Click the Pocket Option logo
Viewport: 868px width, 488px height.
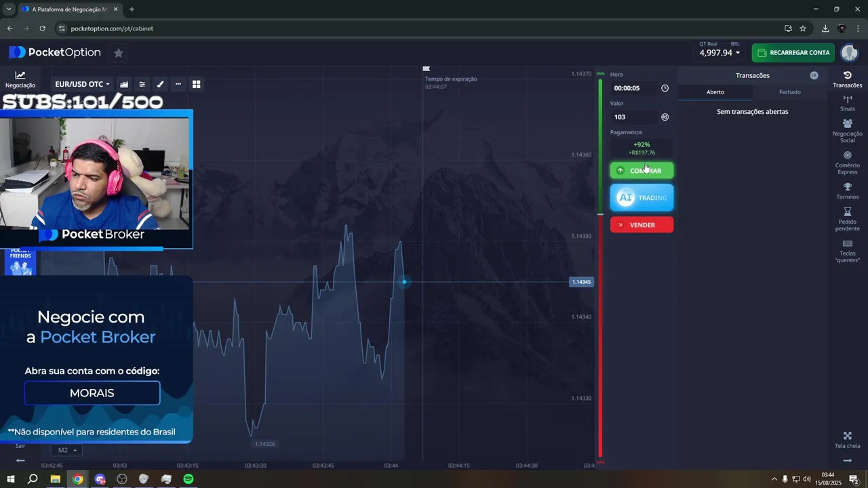point(55,53)
